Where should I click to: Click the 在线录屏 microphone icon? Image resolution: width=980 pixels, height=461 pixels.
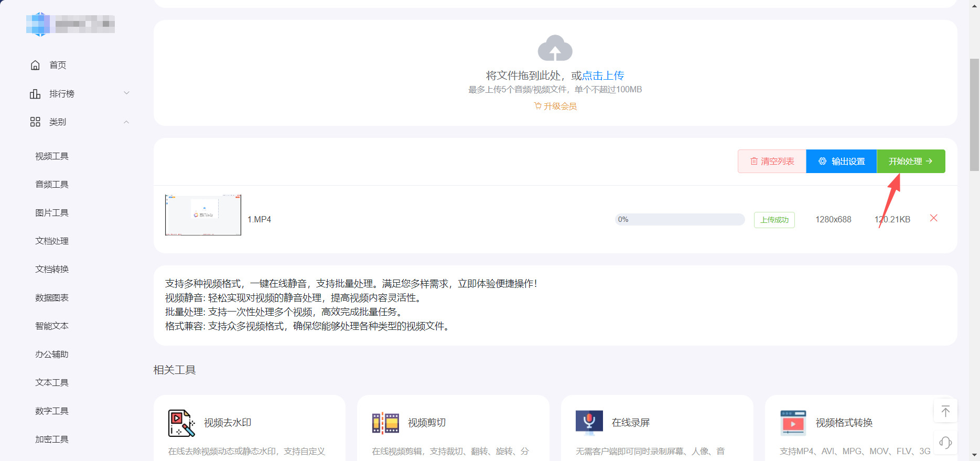(589, 423)
